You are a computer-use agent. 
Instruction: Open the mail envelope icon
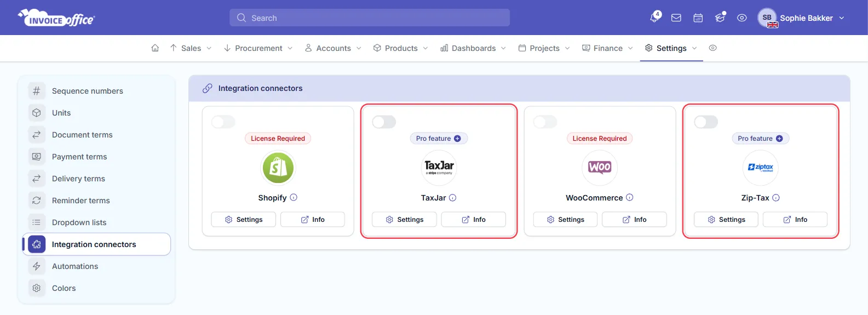(676, 18)
